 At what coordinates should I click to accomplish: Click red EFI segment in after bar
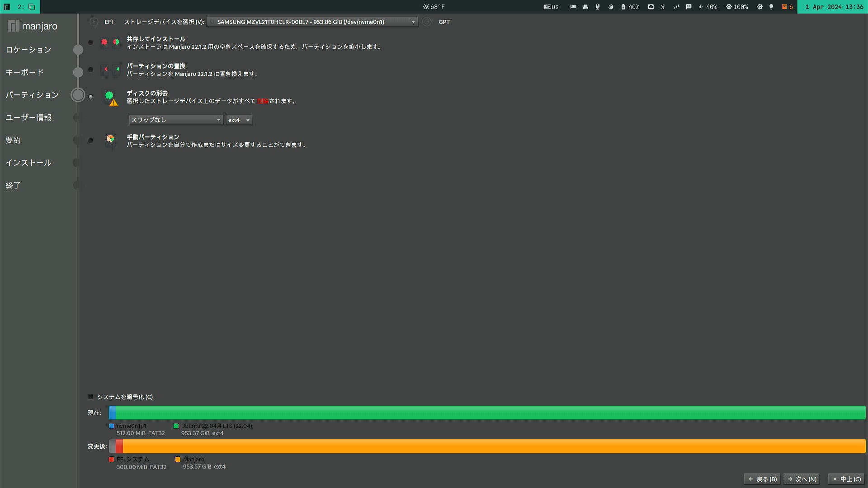119,446
